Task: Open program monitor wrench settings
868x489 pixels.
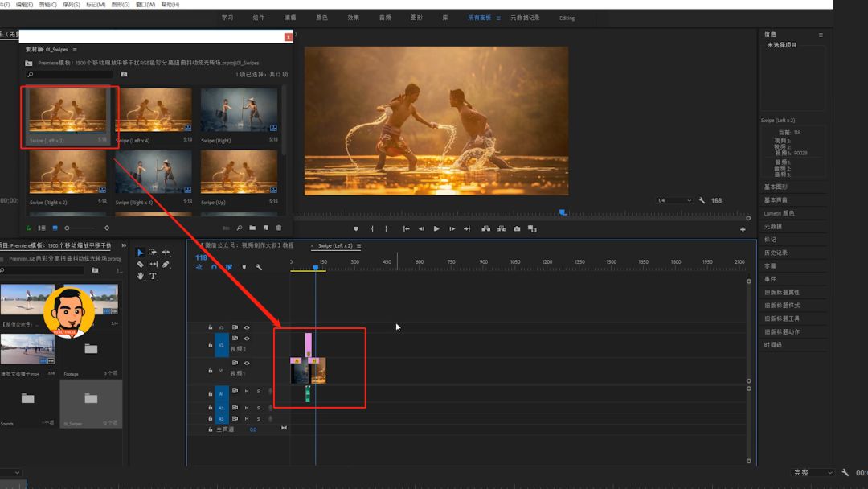Action: [702, 200]
